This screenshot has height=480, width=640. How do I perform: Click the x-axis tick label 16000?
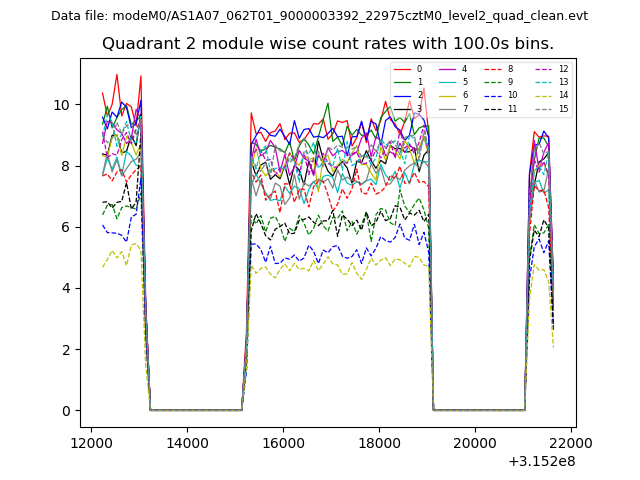[283, 443]
